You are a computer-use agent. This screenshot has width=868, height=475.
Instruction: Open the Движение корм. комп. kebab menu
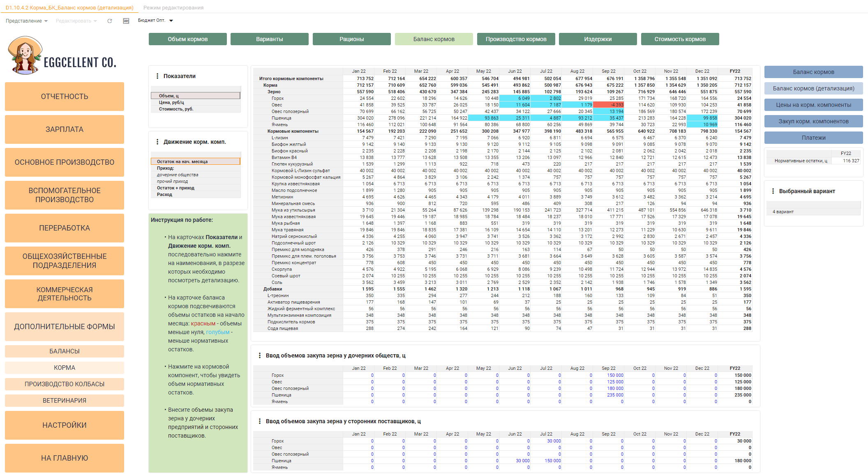(x=157, y=142)
